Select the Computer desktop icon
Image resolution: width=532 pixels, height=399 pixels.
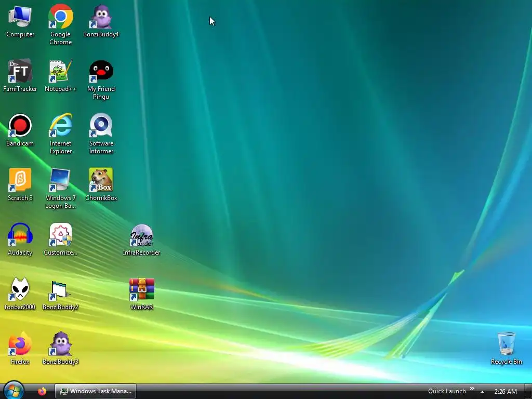tap(20, 21)
